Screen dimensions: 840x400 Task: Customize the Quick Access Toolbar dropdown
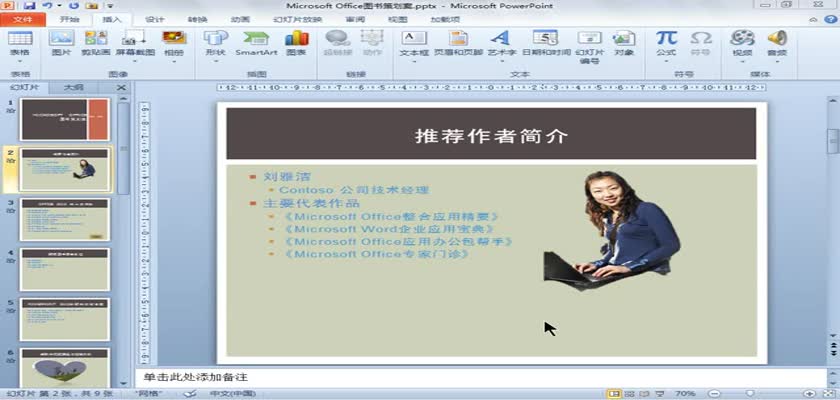109,6
